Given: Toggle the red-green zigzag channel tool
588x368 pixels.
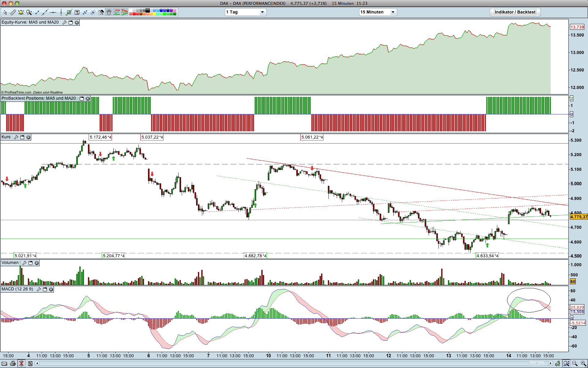Looking at the screenshot, I should coord(117,12).
